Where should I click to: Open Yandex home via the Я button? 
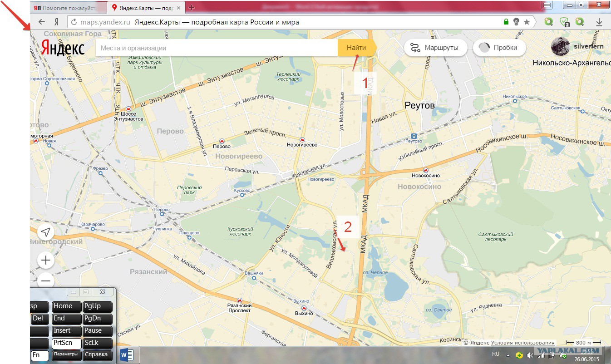(56, 22)
